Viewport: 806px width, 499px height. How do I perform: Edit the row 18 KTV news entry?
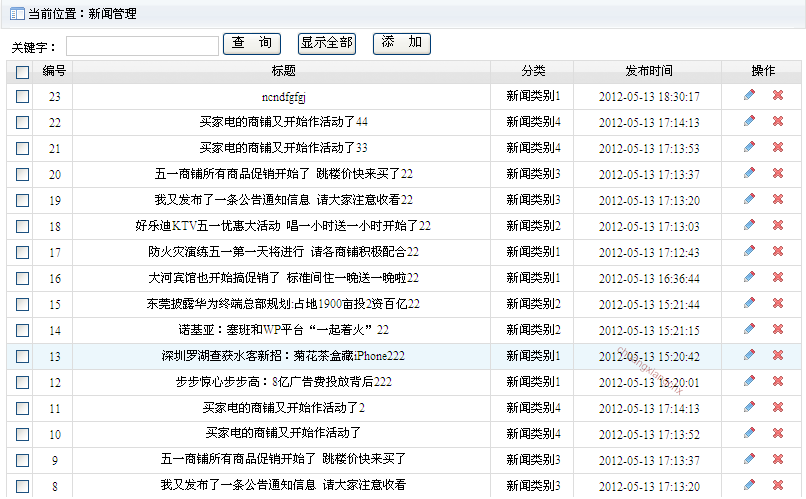click(x=749, y=225)
